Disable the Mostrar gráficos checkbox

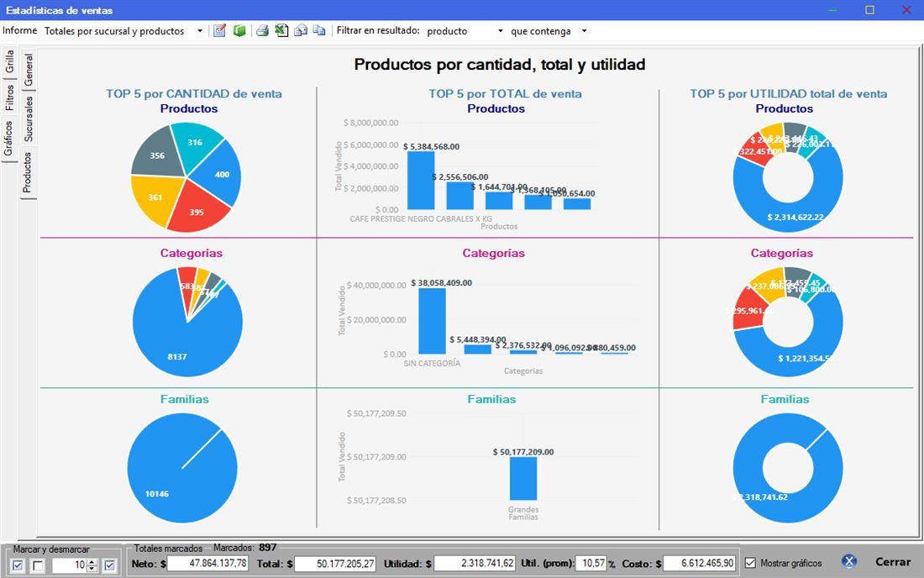tap(750, 563)
